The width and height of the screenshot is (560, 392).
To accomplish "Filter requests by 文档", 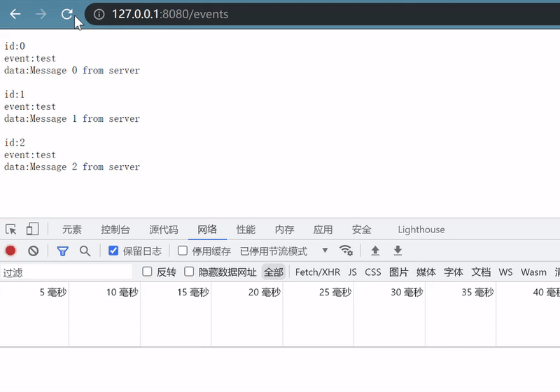I will coord(481,272).
